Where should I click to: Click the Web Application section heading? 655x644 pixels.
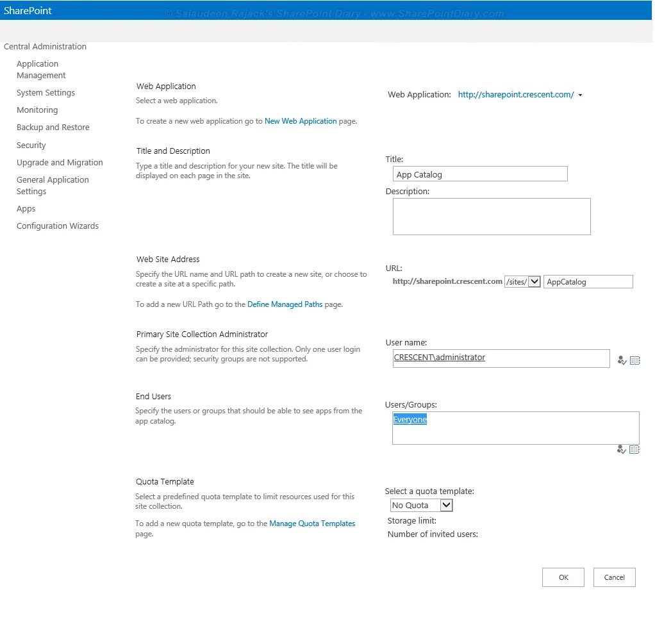click(166, 86)
